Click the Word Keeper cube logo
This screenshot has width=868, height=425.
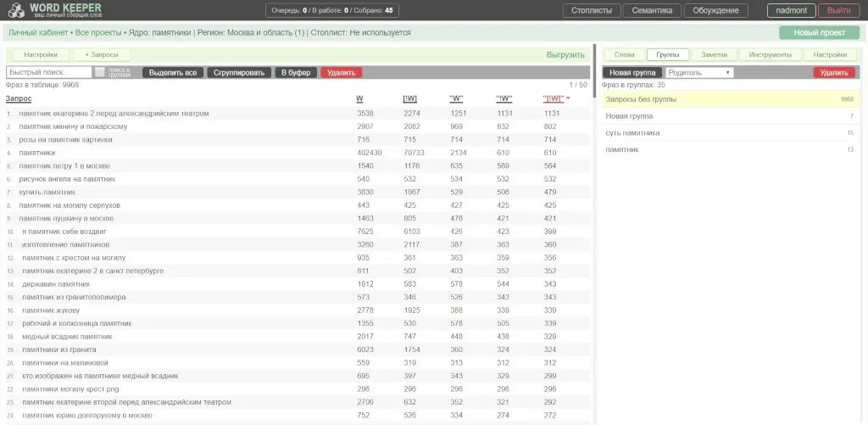point(15,10)
